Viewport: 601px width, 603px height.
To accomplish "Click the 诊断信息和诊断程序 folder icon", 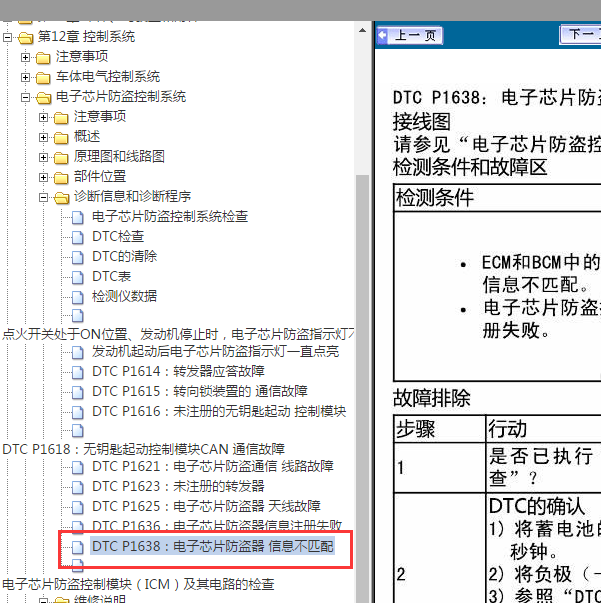I will 62,198.
